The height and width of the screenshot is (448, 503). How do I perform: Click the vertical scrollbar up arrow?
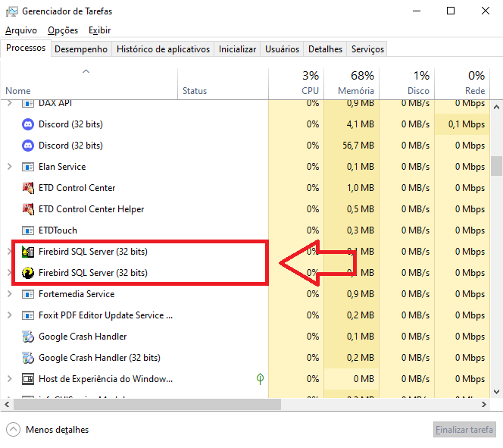pos(496,107)
